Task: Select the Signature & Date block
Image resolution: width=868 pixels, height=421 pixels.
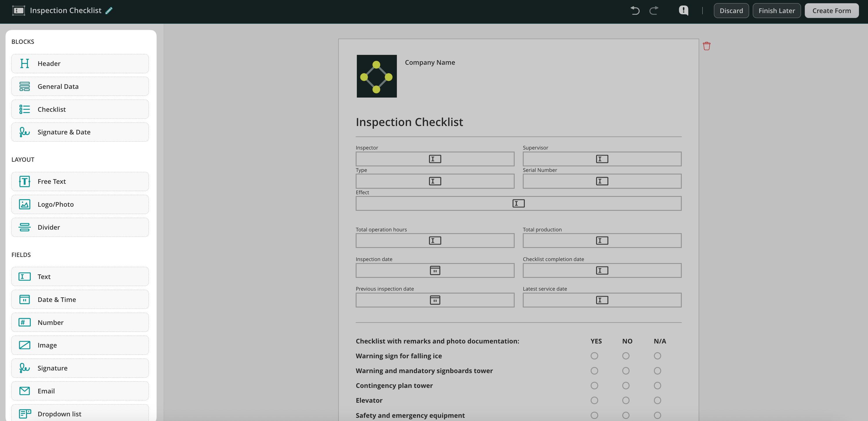Action: [80, 132]
